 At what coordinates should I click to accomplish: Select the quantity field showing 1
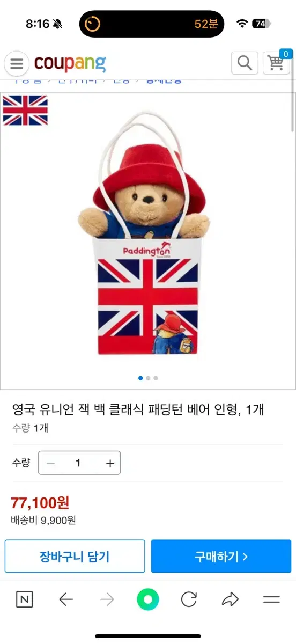[79, 463]
